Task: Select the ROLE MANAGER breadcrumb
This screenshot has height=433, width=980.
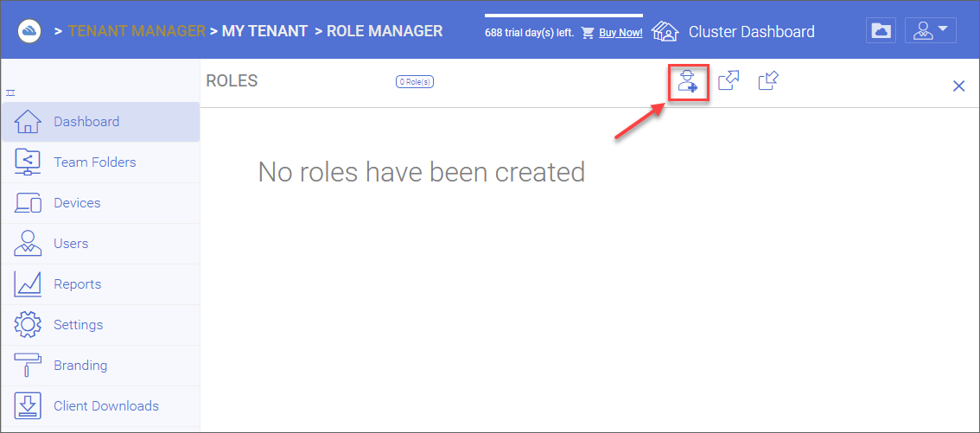Action: coord(385,30)
